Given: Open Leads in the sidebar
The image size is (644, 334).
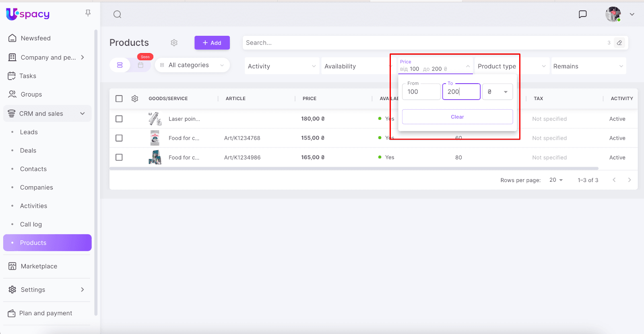Looking at the screenshot, I should 29,132.
